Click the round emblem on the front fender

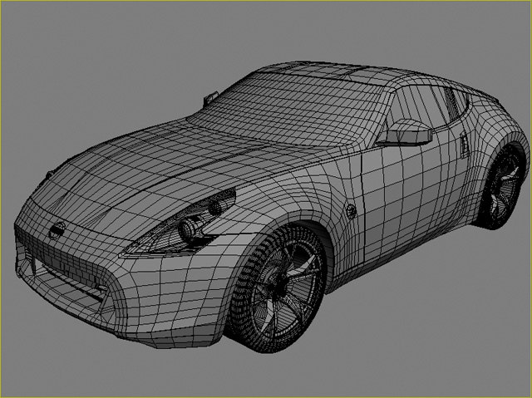[351, 209]
